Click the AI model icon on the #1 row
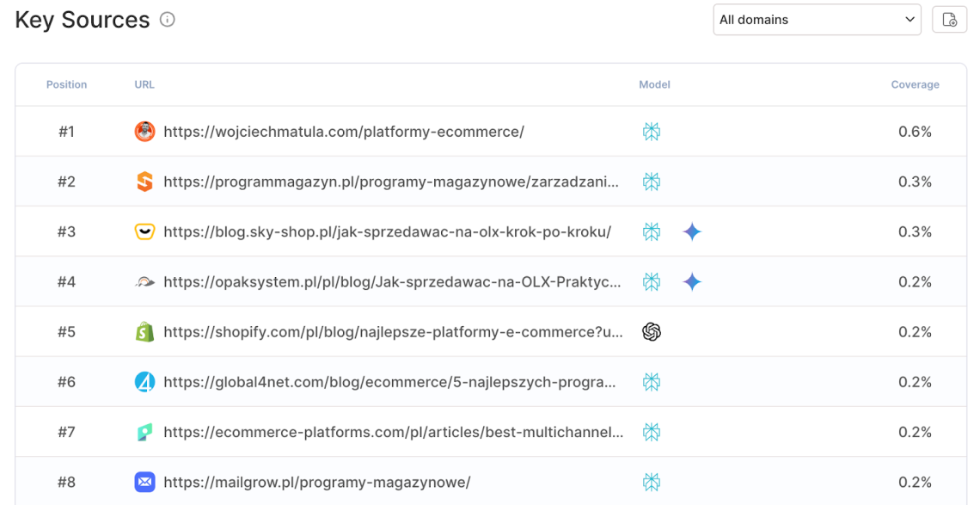This screenshot has width=980, height=505. pos(652,131)
